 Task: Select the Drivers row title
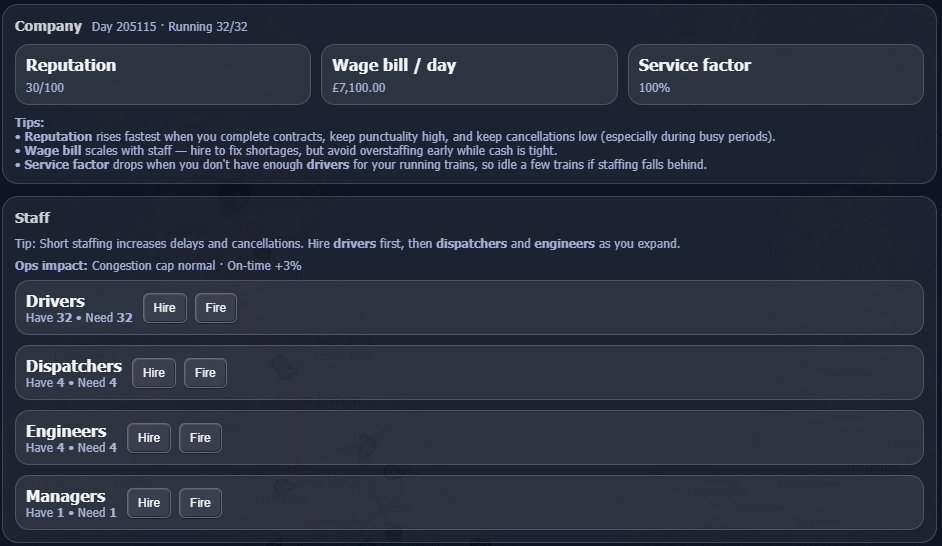(x=55, y=301)
